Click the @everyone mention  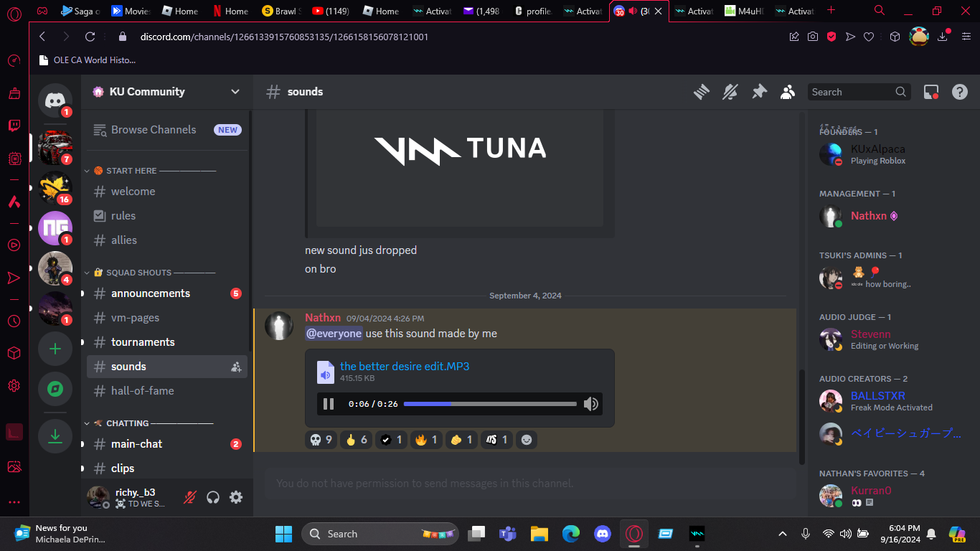click(x=334, y=334)
